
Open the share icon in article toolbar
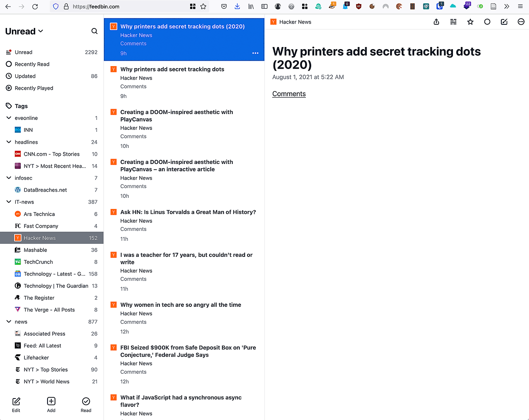tap(436, 22)
